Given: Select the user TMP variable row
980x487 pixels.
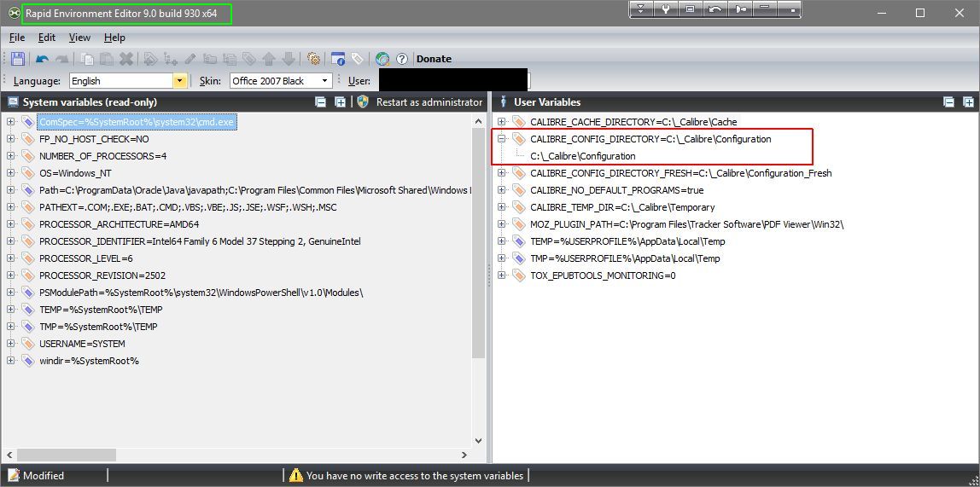Looking at the screenshot, I should tap(625, 258).
